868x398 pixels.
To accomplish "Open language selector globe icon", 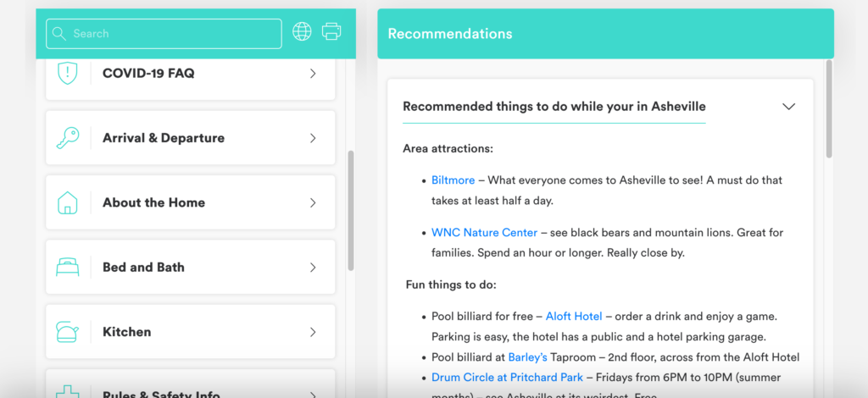I will click(303, 31).
